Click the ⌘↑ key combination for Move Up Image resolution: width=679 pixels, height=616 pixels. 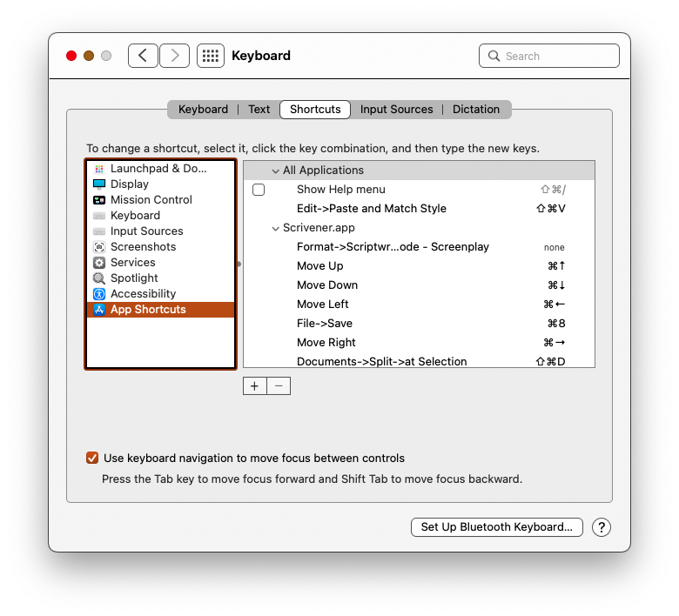click(556, 265)
